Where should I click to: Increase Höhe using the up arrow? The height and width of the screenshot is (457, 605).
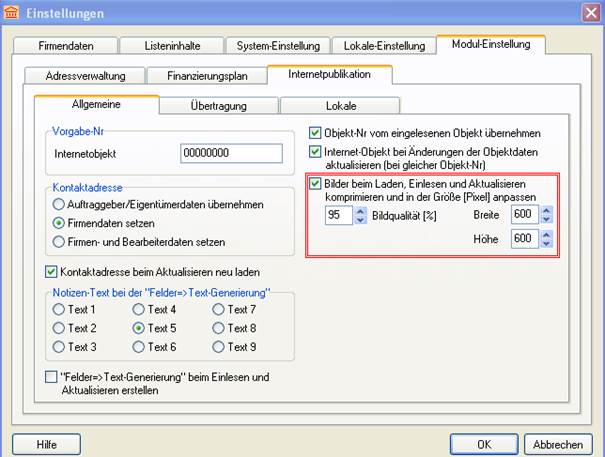[546, 234]
